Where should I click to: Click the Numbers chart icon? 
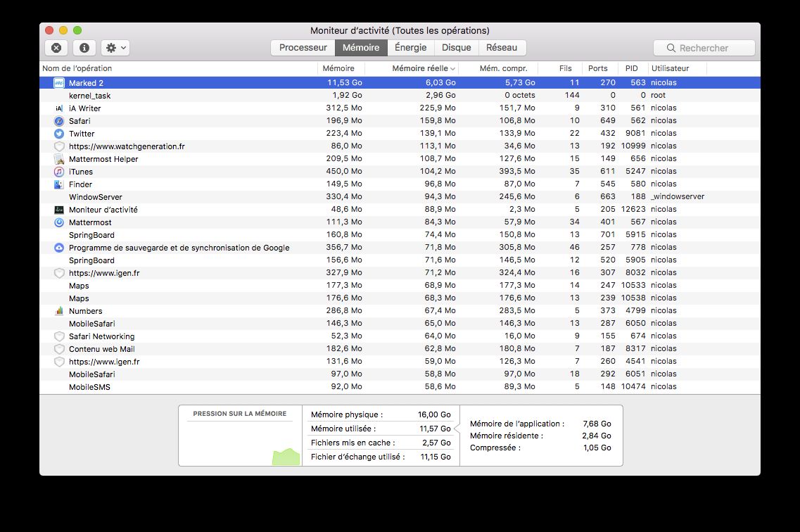(59, 311)
